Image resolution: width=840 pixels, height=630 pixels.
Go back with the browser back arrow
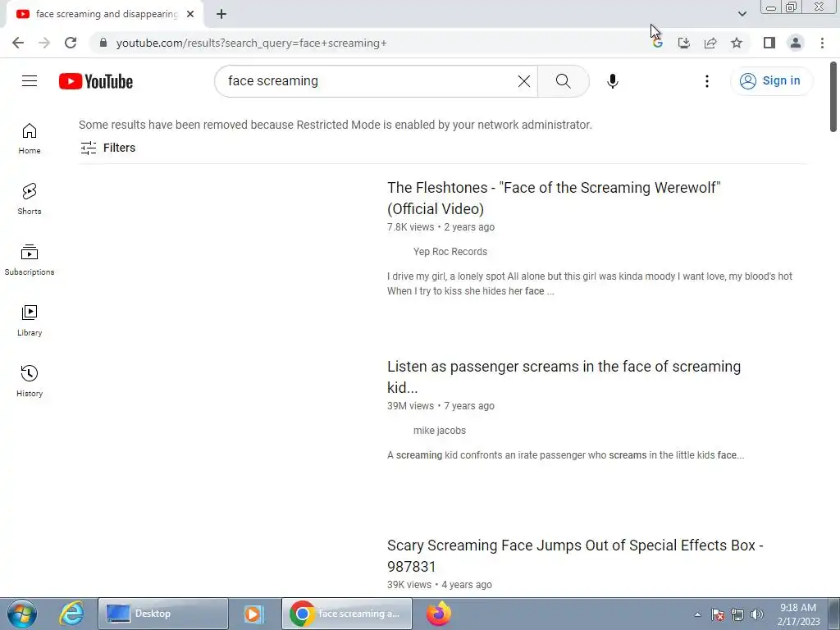tap(18, 43)
